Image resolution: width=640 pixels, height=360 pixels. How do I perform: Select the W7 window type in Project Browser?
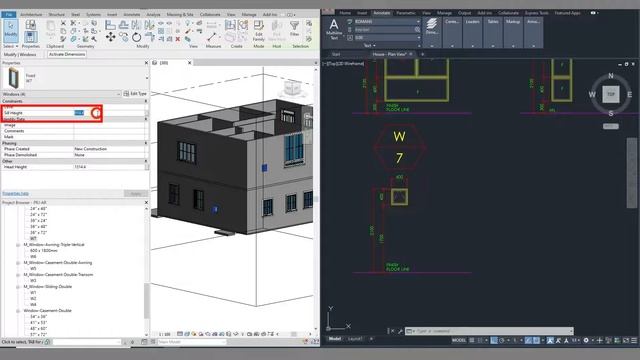[33, 238]
